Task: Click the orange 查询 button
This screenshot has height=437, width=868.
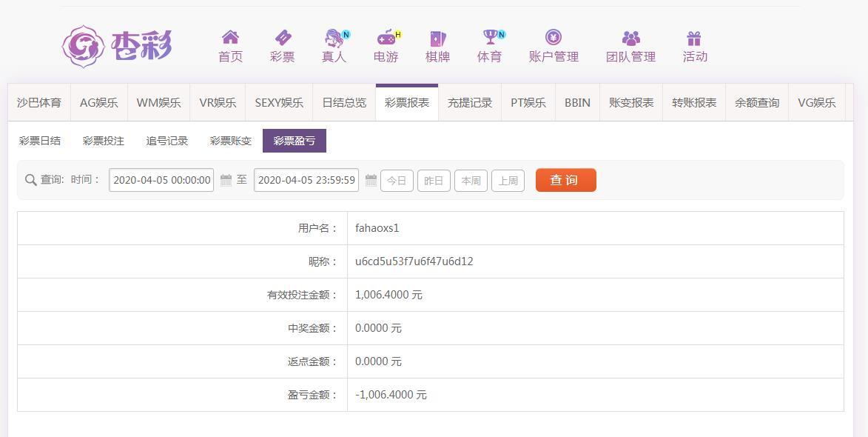Action: point(566,180)
